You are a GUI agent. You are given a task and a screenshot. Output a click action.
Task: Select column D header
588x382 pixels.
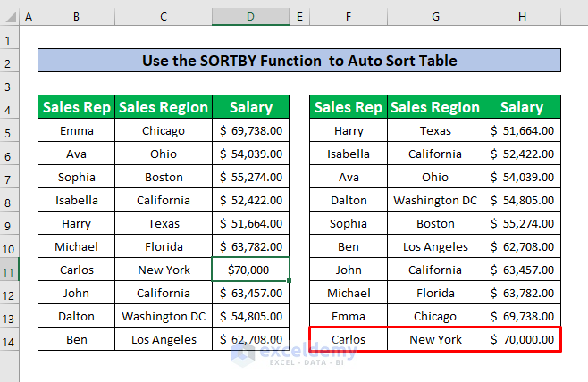[x=250, y=18]
